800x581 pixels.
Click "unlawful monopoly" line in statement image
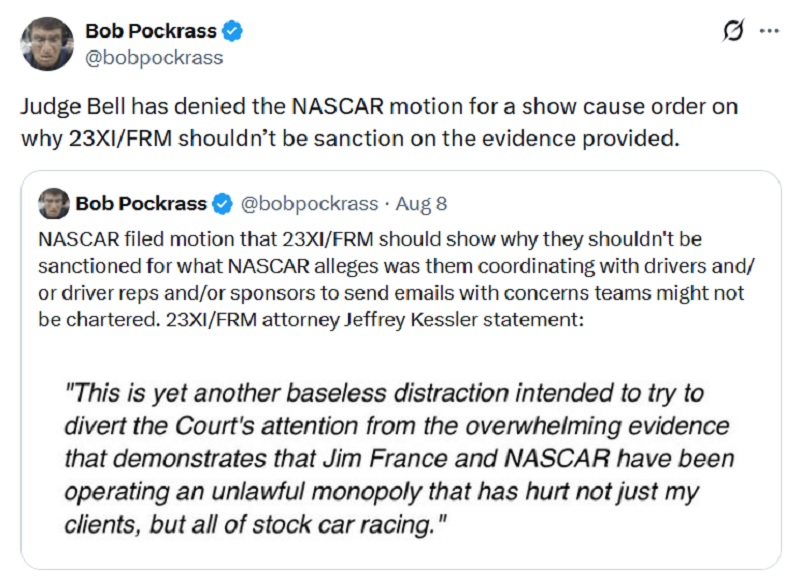coord(382,492)
